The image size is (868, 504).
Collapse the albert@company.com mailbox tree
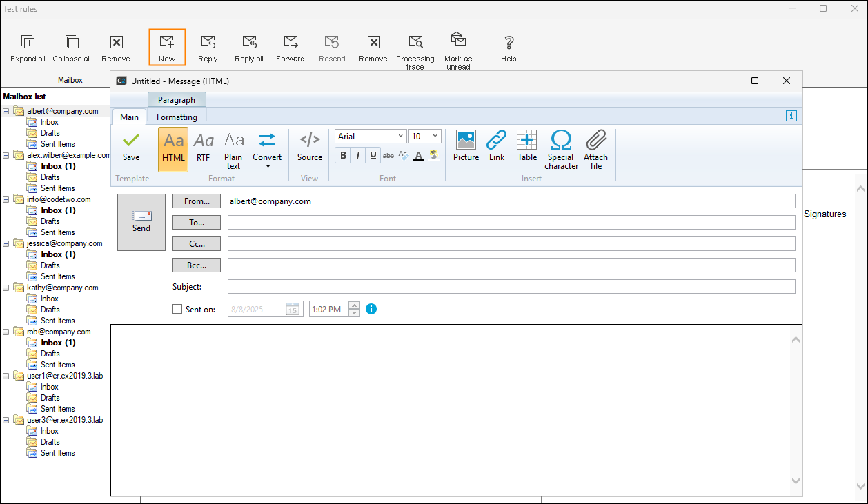(6, 111)
